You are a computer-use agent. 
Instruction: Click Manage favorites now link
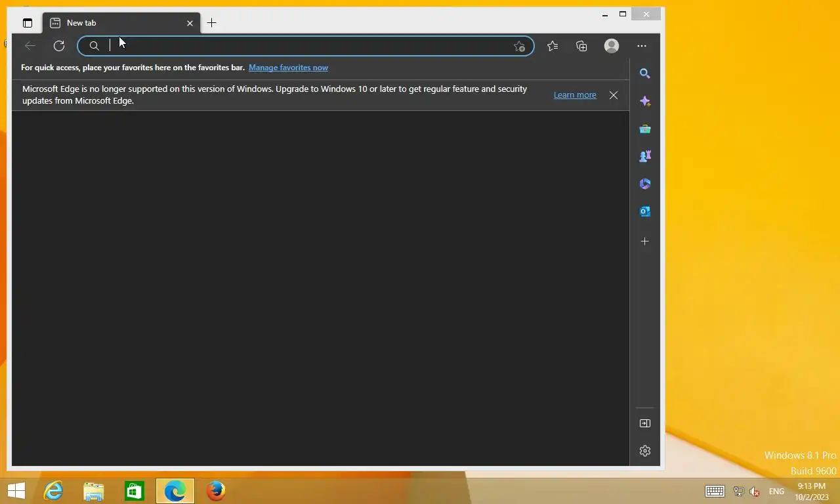288,68
